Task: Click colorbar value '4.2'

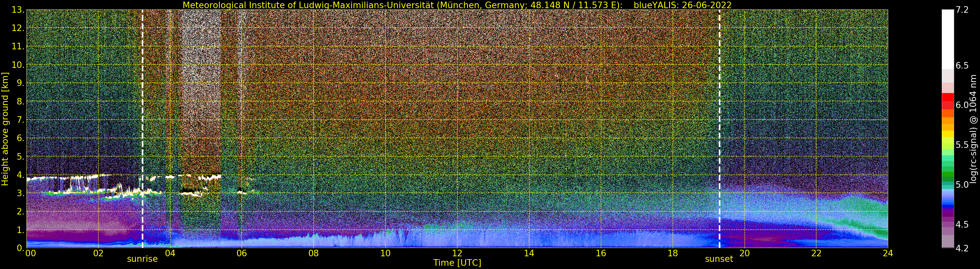Action: pyautogui.click(x=962, y=248)
